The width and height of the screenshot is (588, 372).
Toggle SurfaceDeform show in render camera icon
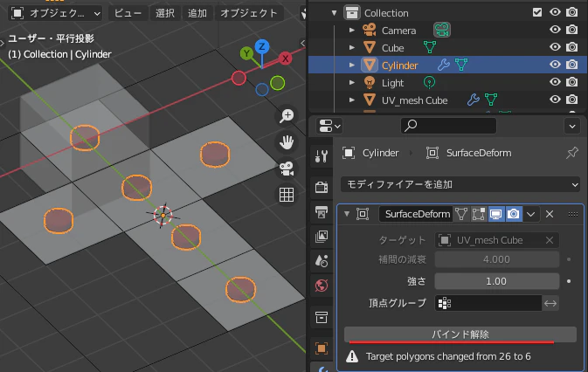click(514, 214)
